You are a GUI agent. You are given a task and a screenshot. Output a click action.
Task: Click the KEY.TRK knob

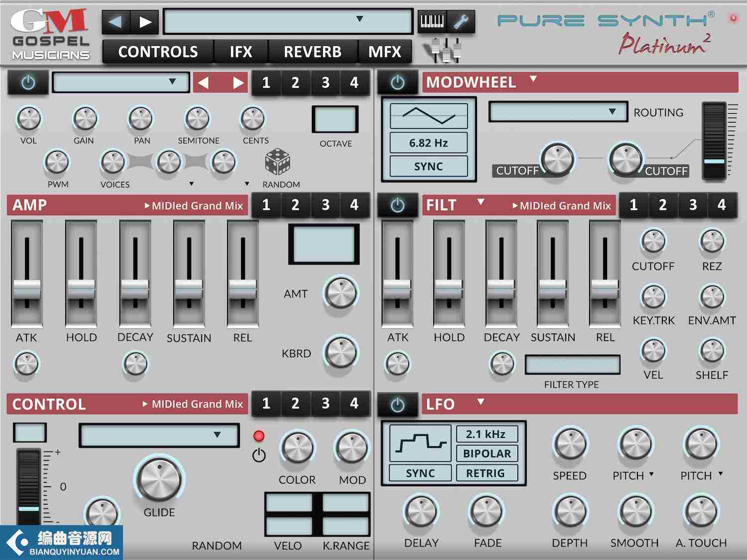pos(653,297)
